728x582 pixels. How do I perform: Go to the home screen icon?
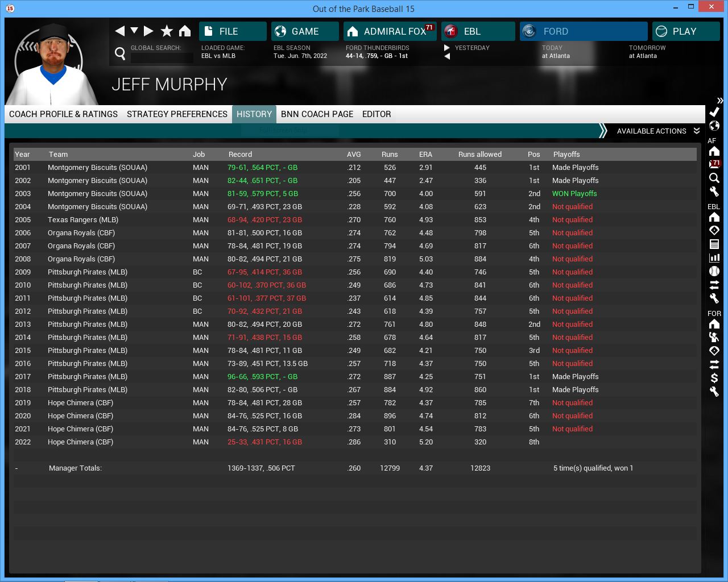coord(185,31)
